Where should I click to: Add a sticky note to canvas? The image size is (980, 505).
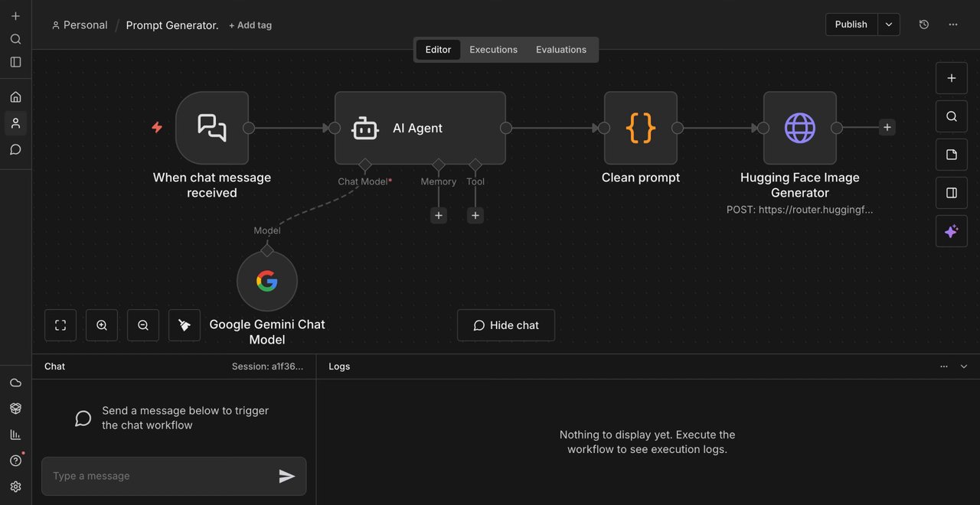[x=952, y=155]
